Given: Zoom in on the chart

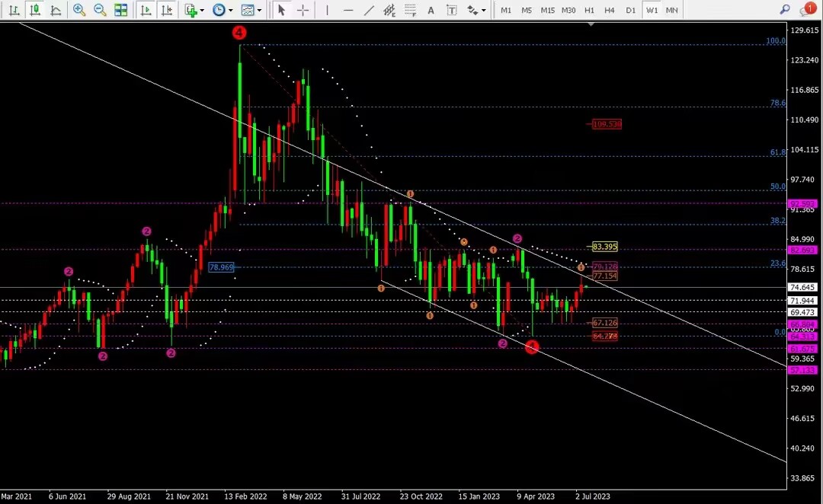Looking at the screenshot, I should click(x=78, y=10).
